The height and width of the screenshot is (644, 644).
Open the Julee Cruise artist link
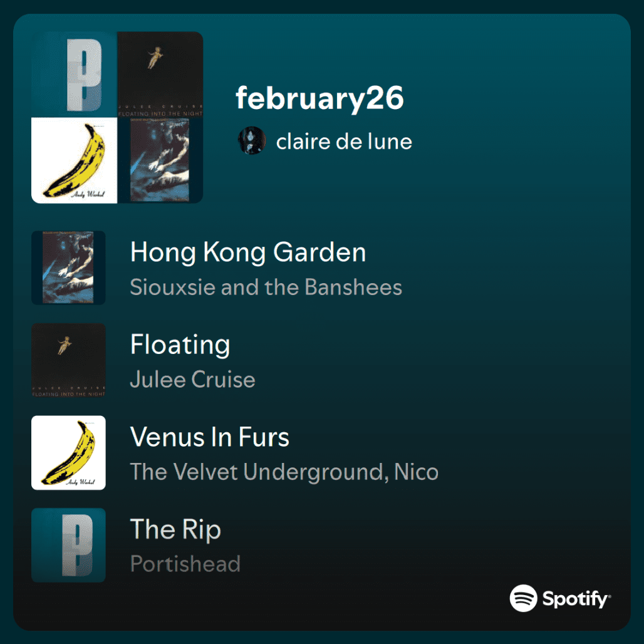tap(192, 379)
